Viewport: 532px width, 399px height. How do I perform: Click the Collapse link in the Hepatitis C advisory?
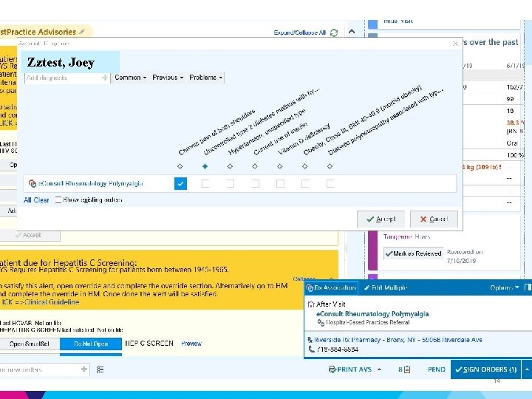(x=304, y=279)
